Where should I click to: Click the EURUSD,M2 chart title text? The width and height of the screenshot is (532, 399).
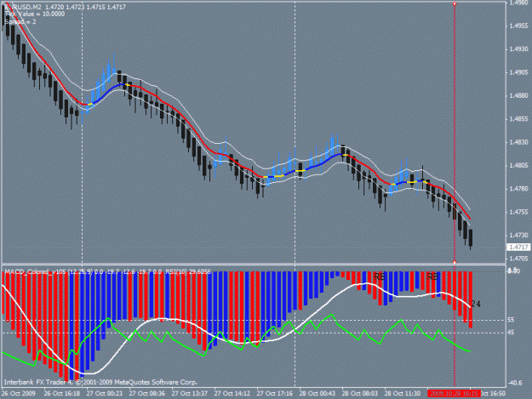pos(66,7)
